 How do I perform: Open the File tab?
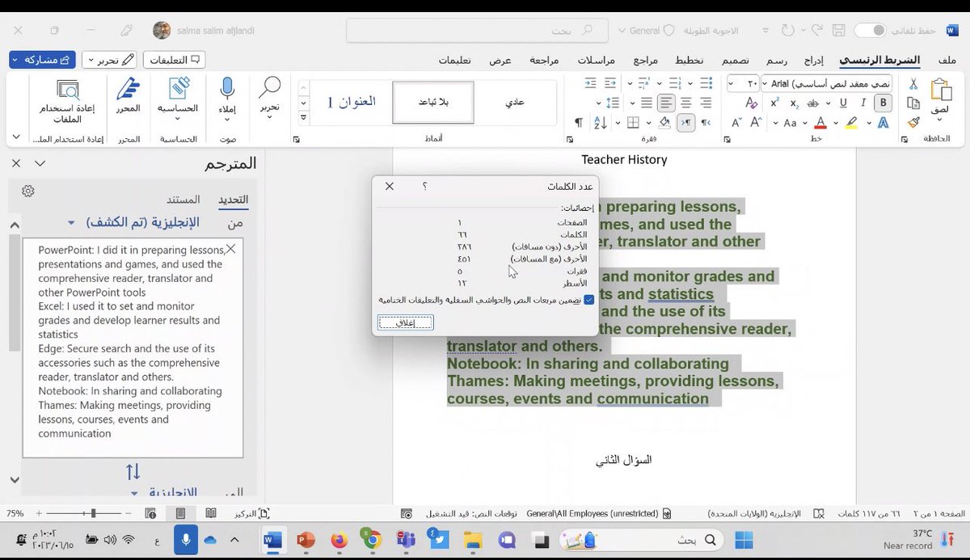(948, 60)
